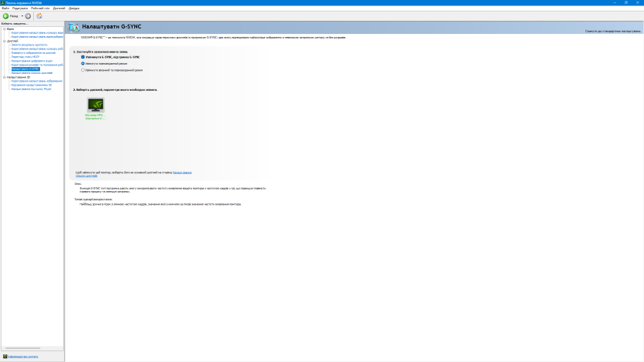Open the Back history dropdown arrow
Screen dimensions: 644x362
point(22,16)
